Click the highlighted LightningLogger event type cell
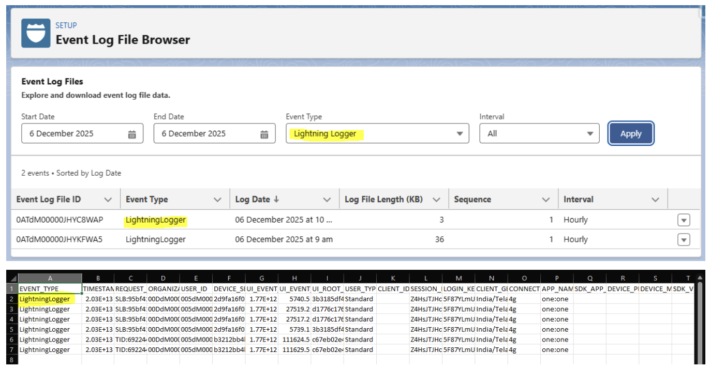 155,220
